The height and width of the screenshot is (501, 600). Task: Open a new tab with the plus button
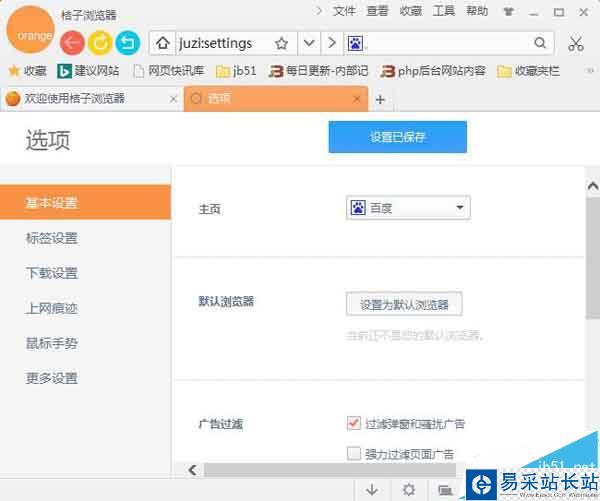point(380,100)
